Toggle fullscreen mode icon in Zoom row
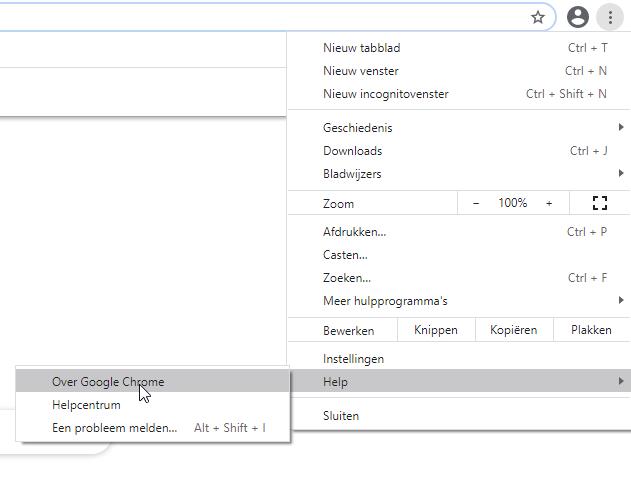This screenshot has height=481, width=631. [x=600, y=203]
